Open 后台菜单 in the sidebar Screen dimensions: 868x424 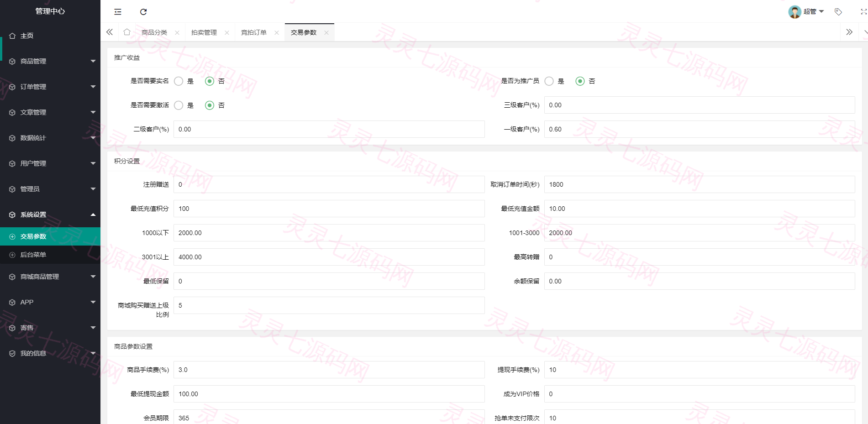[50, 255]
